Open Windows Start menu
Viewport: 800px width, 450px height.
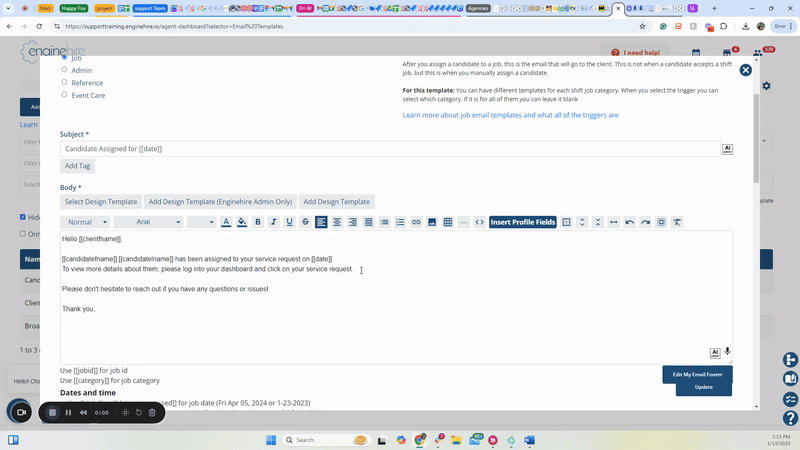[271, 440]
